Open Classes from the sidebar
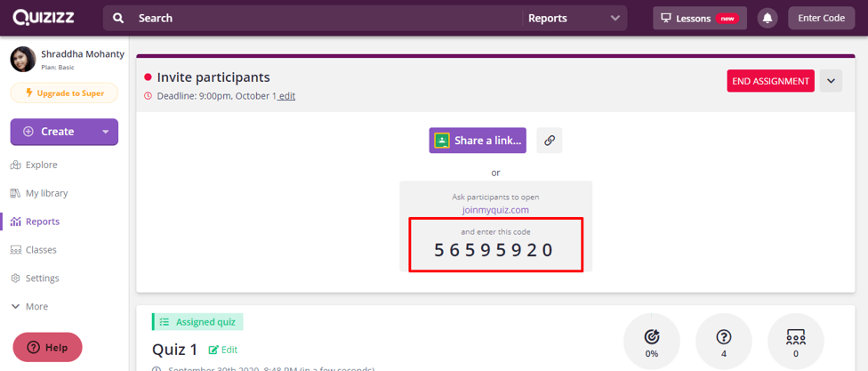The width and height of the screenshot is (868, 371). tap(41, 250)
